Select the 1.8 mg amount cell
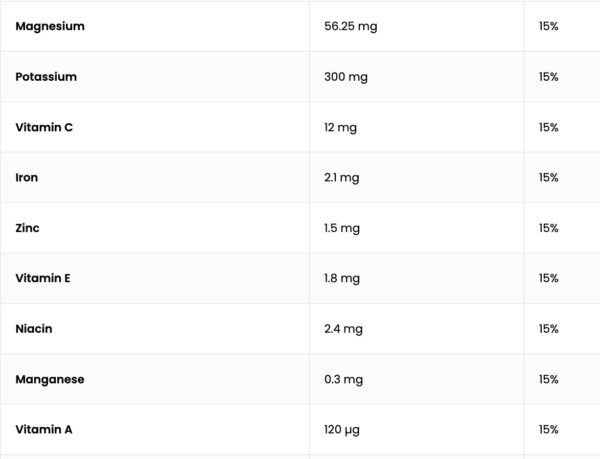Image resolution: width=600 pixels, height=459 pixels. 342,278
